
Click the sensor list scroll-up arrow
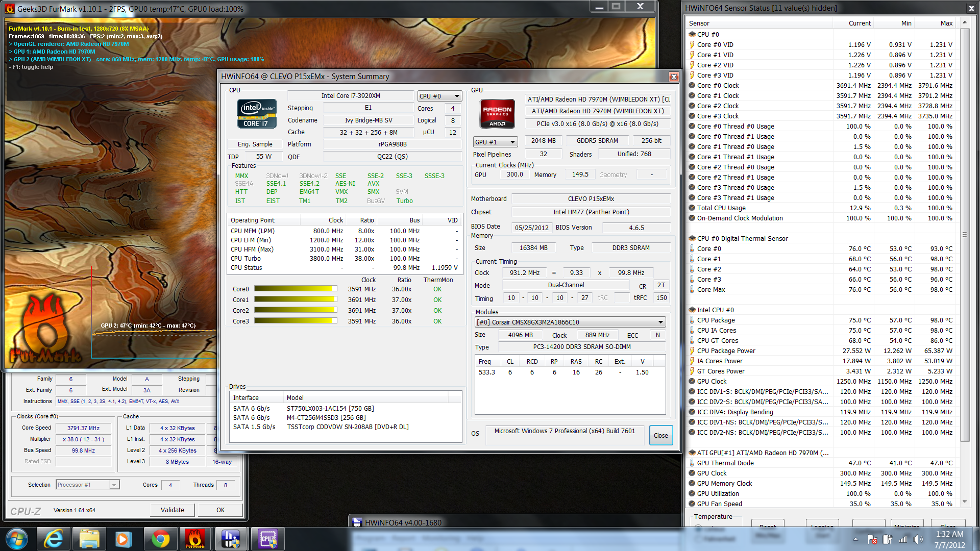click(x=965, y=22)
